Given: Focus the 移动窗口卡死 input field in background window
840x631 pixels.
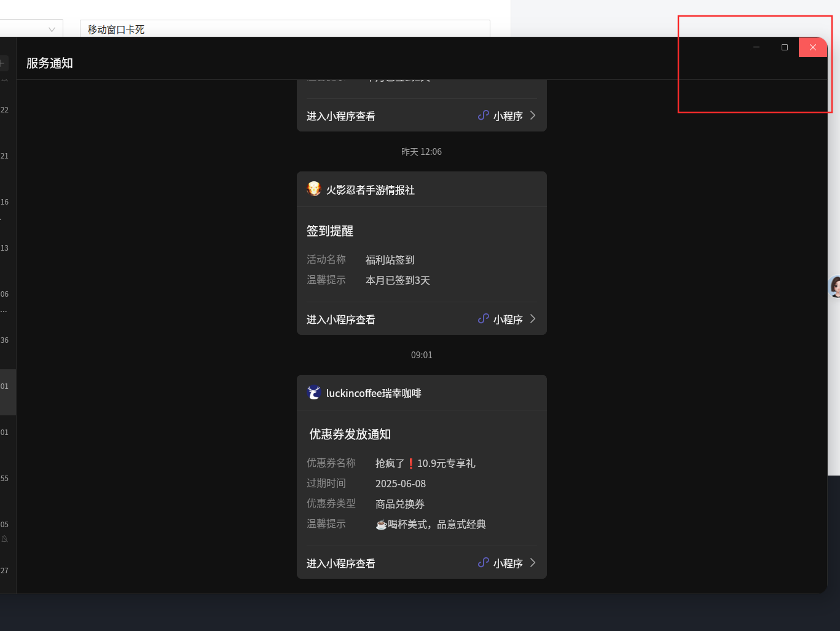Looking at the screenshot, I should coord(285,29).
